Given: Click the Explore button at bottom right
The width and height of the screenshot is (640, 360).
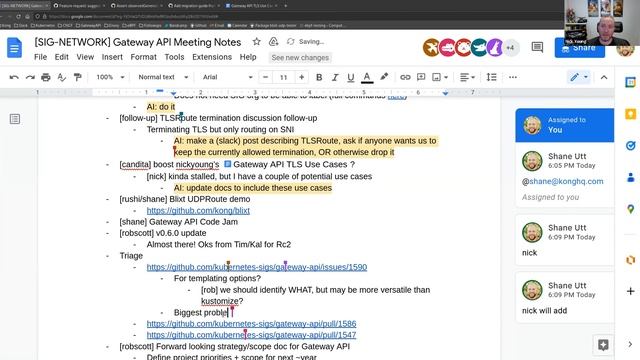Looking at the screenshot, I should 603,345.
